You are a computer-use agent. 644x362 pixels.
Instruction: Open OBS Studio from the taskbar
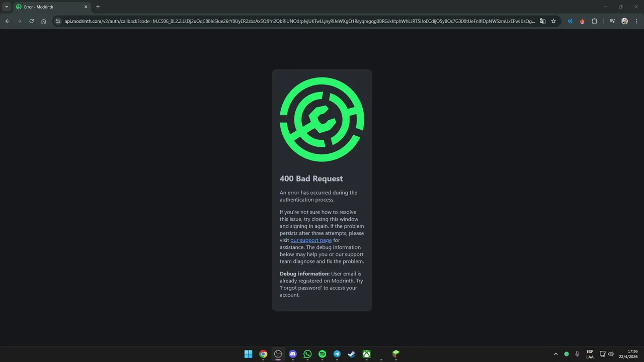coord(278,354)
